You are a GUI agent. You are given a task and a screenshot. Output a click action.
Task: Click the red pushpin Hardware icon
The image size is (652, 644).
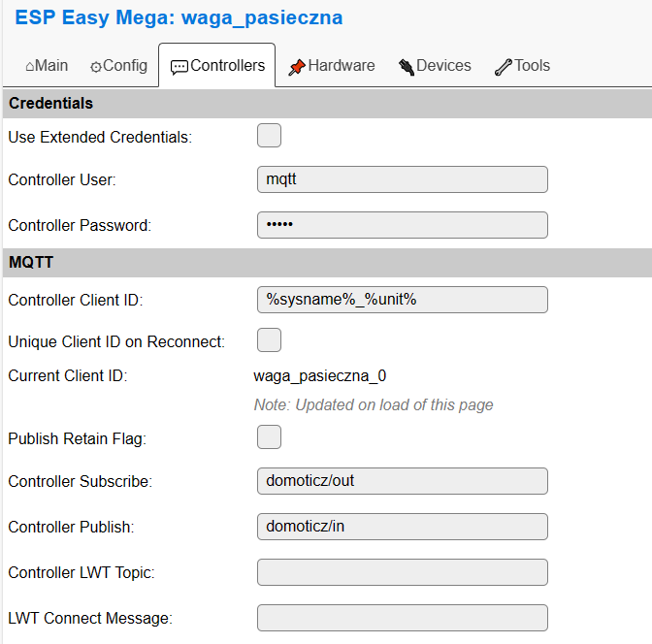pyautogui.click(x=297, y=67)
